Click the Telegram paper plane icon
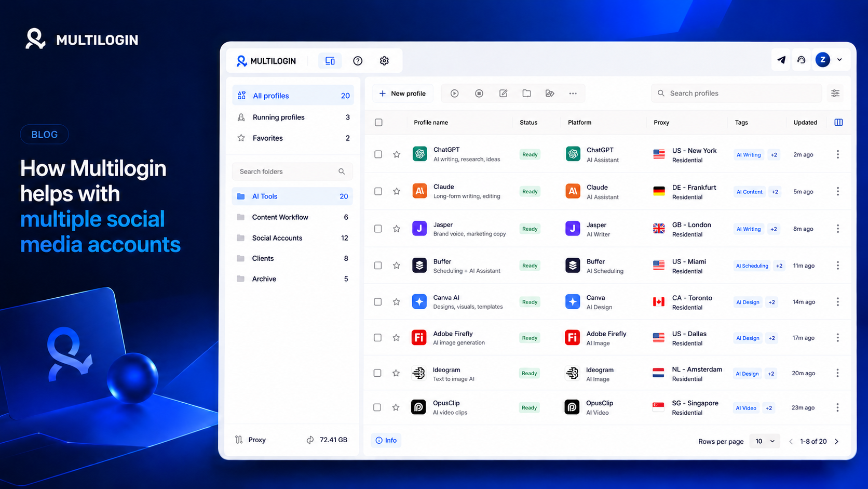This screenshot has height=489, width=868. coord(781,60)
